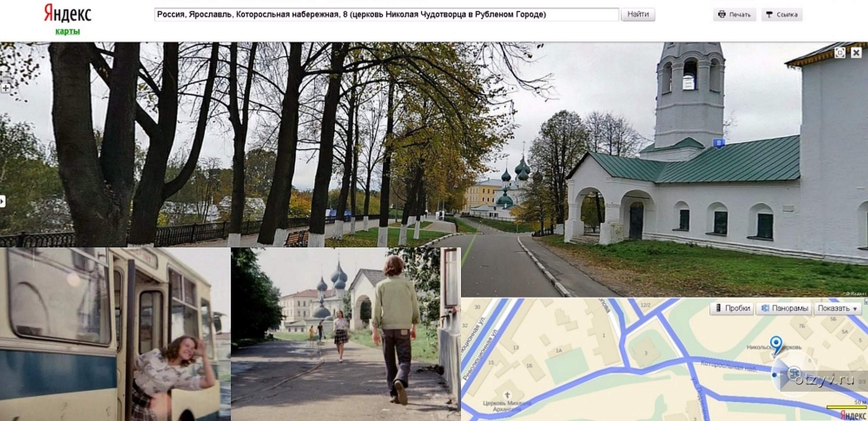This screenshot has height=421, width=868.
Task: Open the Показать dropdown menu
Action: 837,308
